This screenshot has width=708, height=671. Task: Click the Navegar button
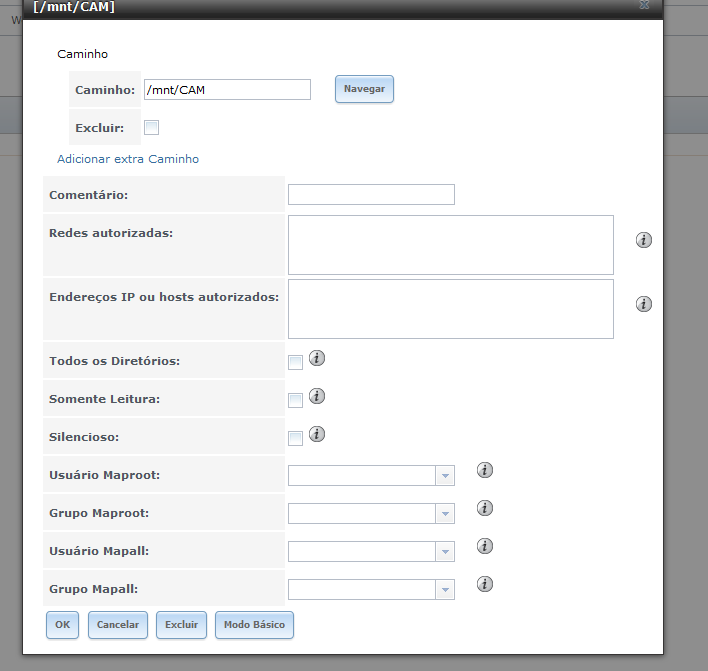click(x=364, y=89)
